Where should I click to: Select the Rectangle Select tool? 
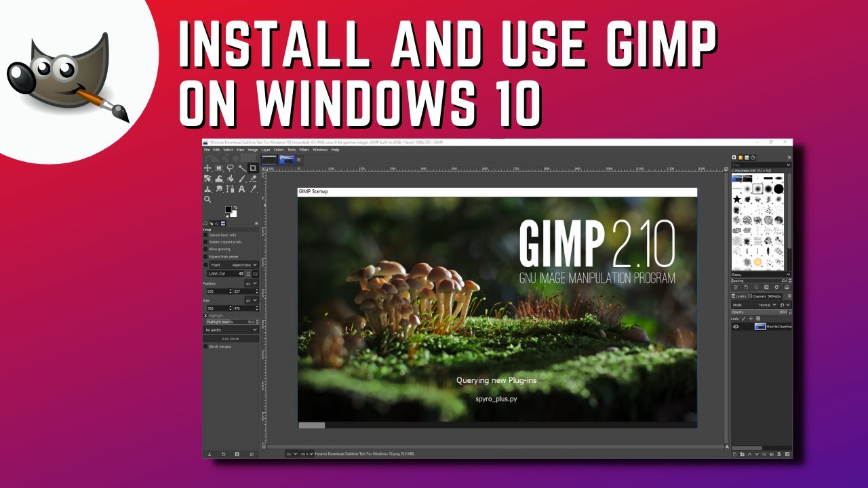point(219,168)
